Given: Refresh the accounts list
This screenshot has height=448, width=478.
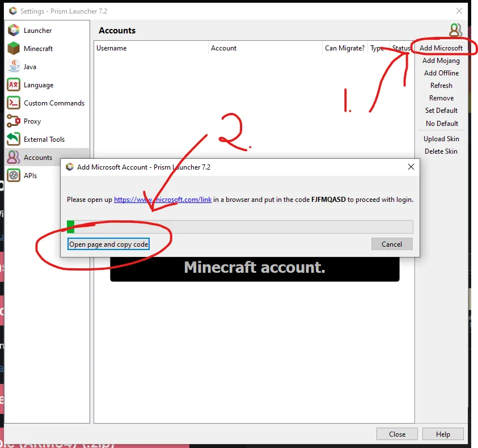Looking at the screenshot, I should tap(441, 85).
